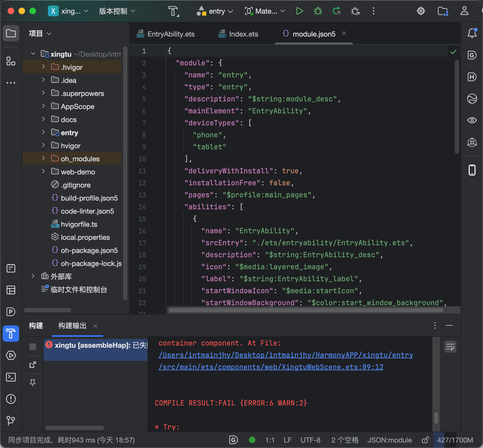The width and height of the screenshot is (483, 448).
Task: Expand the entry folder in the project tree
Action: 43,132
